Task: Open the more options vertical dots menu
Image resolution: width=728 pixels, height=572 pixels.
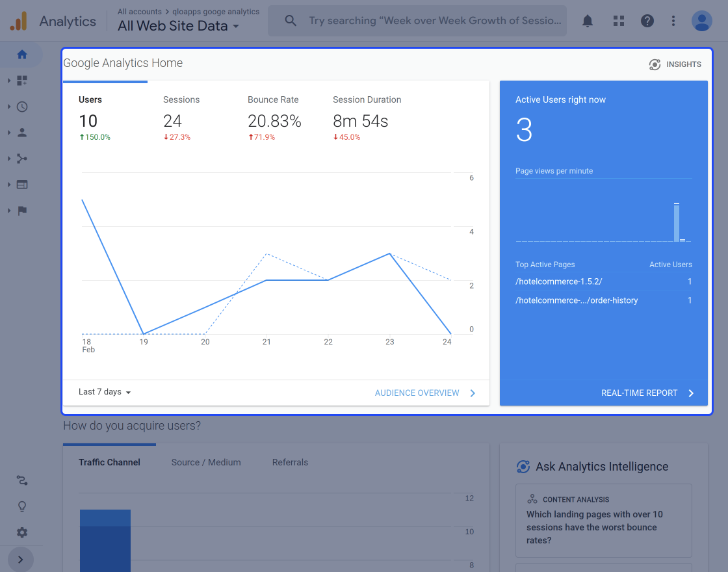Action: pyautogui.click(x=673, y=21)
